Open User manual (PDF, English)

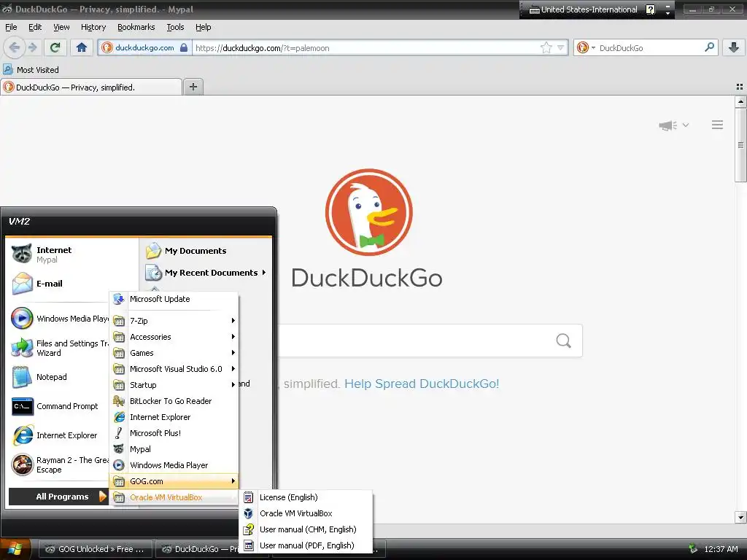coord(306,545)
